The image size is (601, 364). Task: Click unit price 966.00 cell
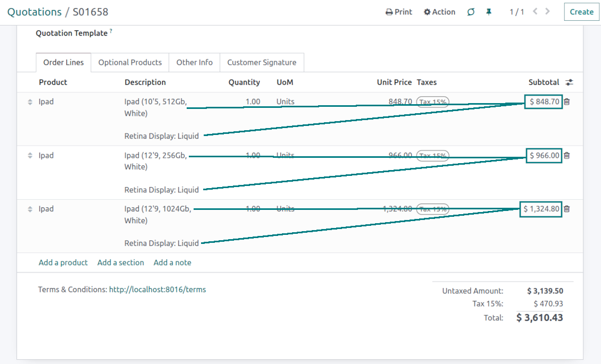pos(400,155)
